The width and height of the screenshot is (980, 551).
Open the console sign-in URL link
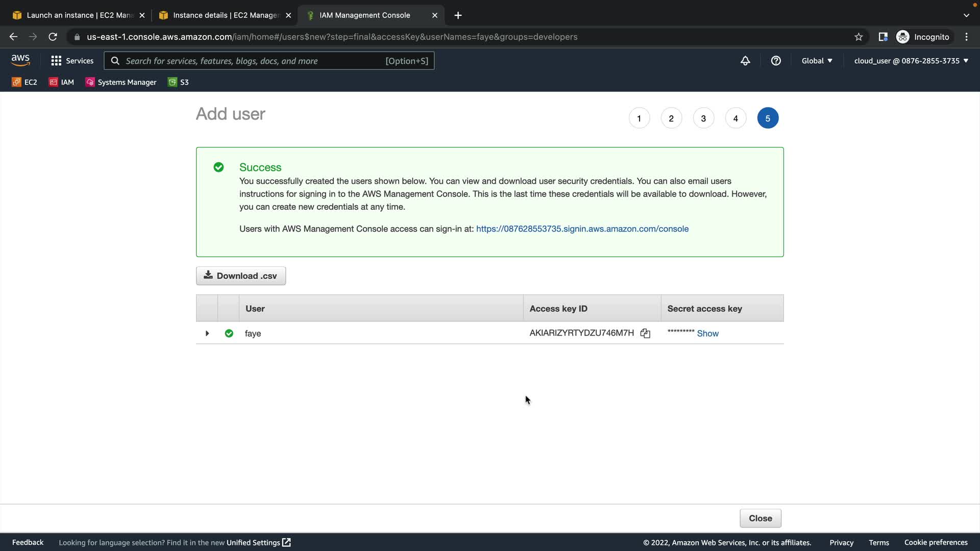582,229
